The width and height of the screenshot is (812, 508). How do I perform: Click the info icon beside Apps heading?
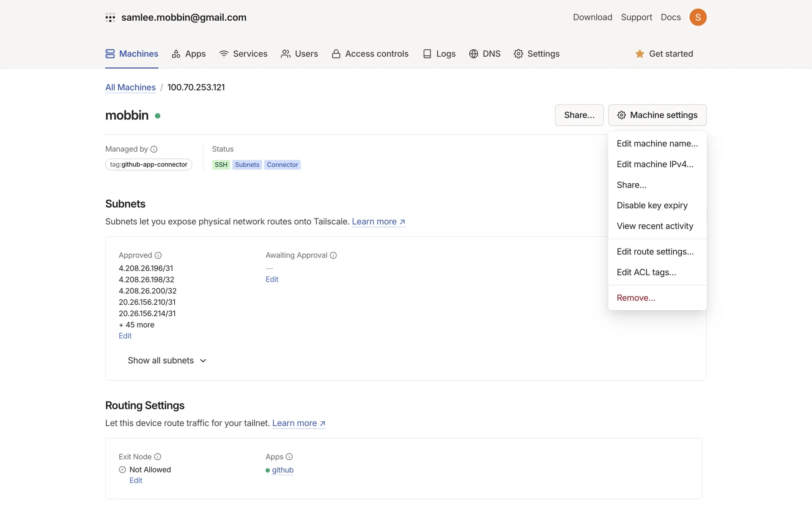pos(289,457)
